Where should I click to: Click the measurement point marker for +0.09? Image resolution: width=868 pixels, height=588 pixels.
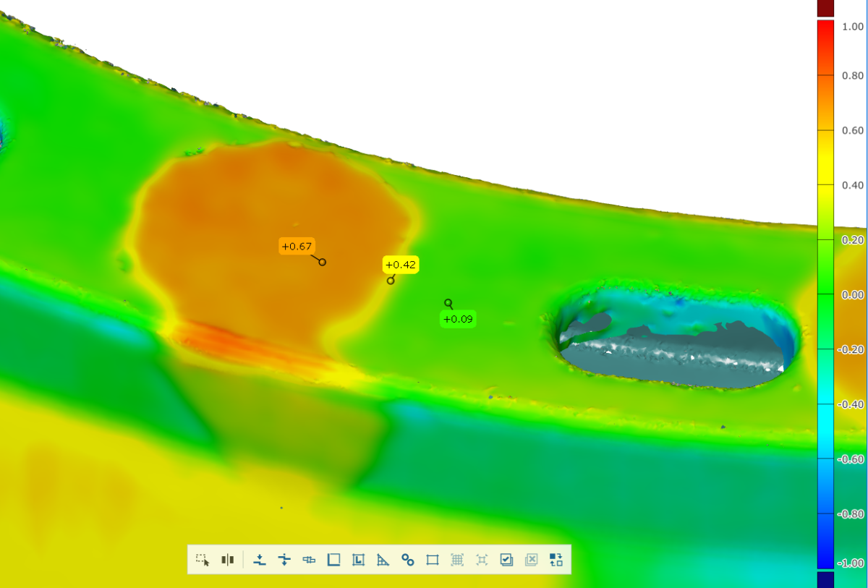[x=448, y=303]
